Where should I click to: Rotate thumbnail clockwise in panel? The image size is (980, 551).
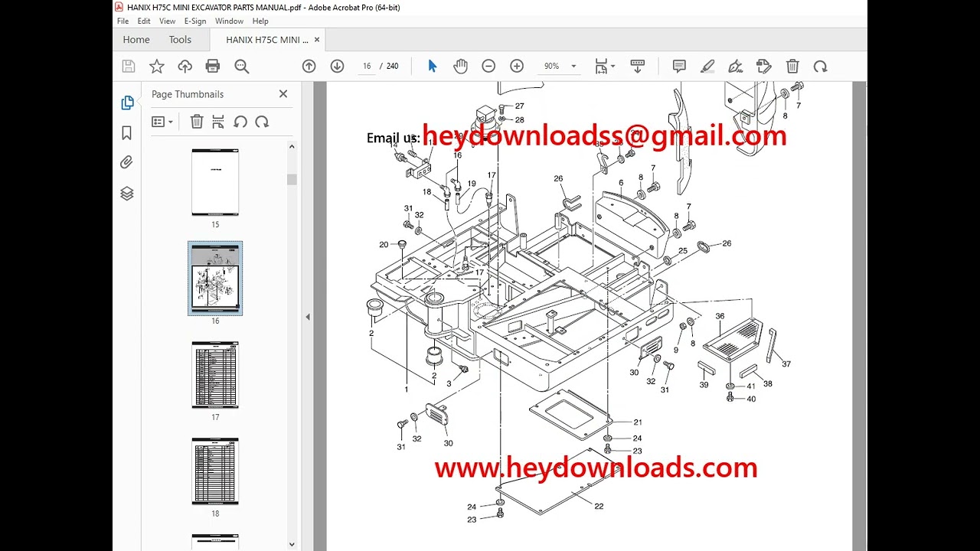coord(262,122)
